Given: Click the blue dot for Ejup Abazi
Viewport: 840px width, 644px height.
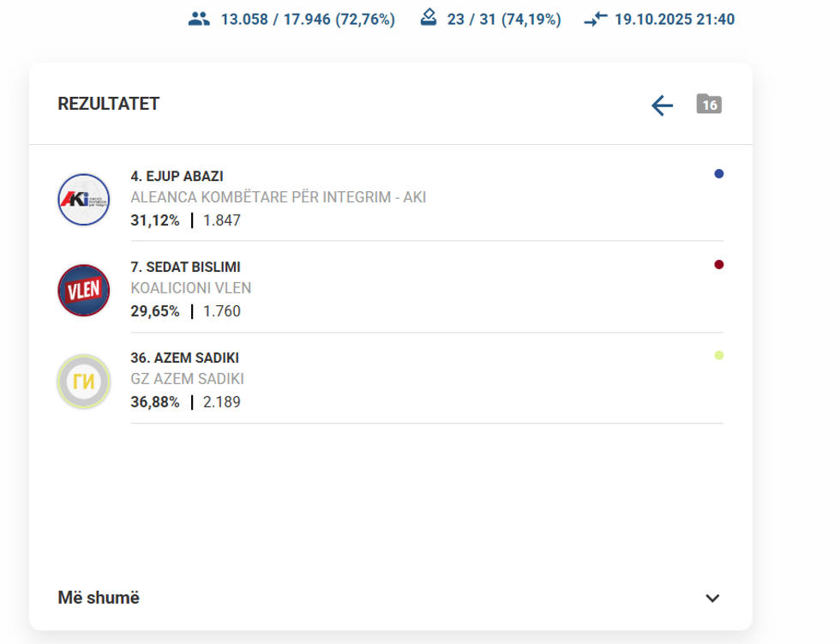Looking at the screenshot, I should (719, 174).
